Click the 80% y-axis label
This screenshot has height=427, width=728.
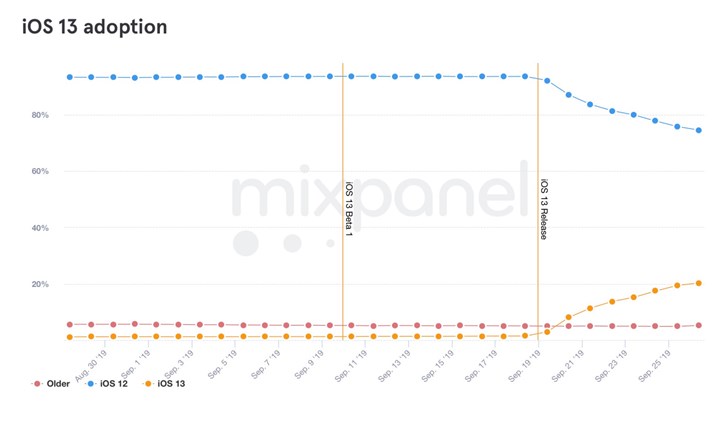click(40, 115)
